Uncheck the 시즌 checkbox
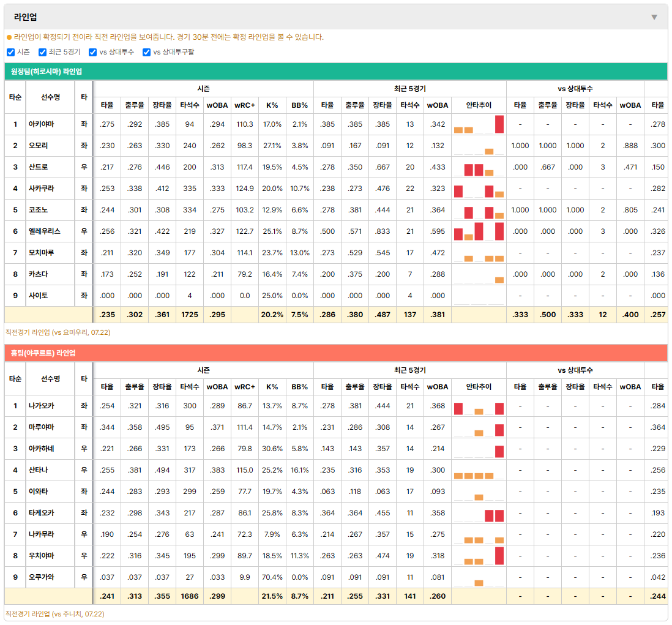The image size is (672, 625). click(x=11, y=52)
